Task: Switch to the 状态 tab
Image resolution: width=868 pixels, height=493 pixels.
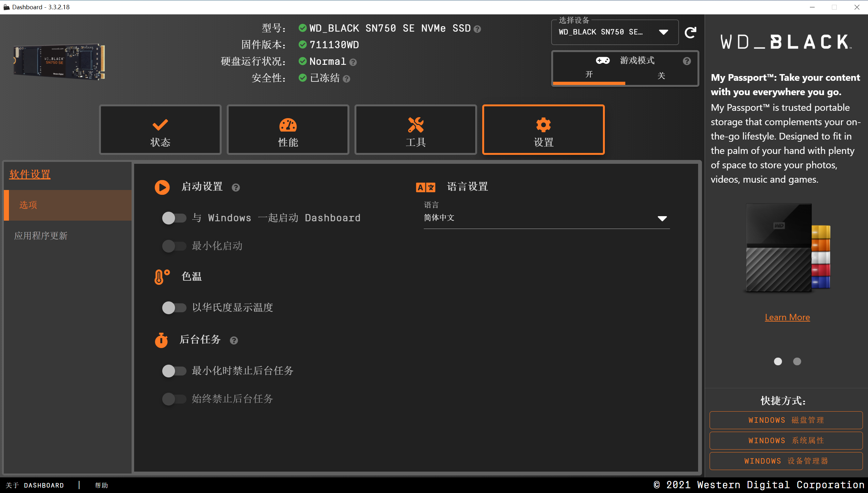Action: [x=160, y=130]
